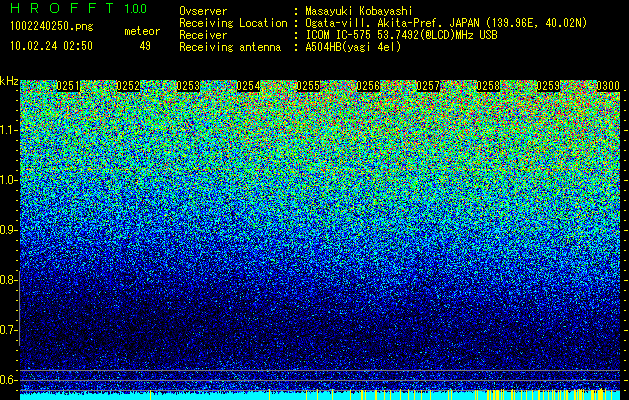Click the Receiver field label
Screen dimensions: 629x400
pyautogui.click(x=203, y=35)
